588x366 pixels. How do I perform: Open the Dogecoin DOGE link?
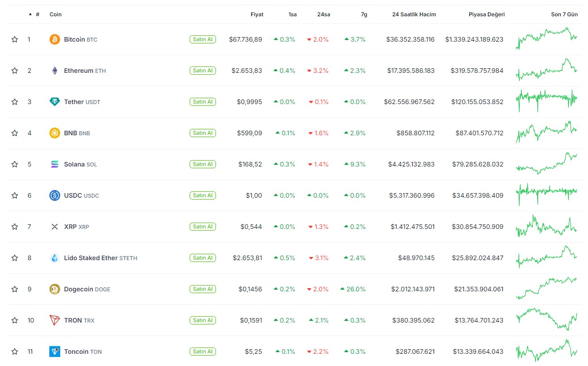pyautogui.click(x=87, y=289)
